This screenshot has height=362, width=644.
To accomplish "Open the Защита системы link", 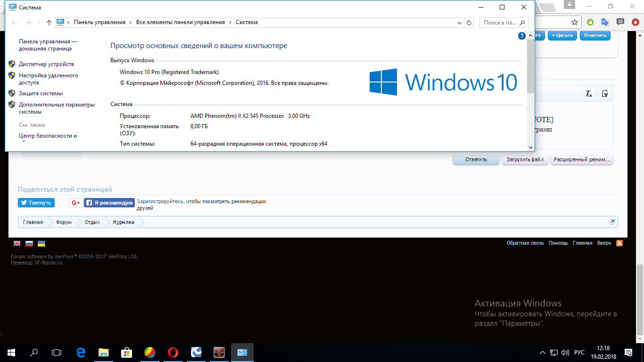I will coord(41,93).
